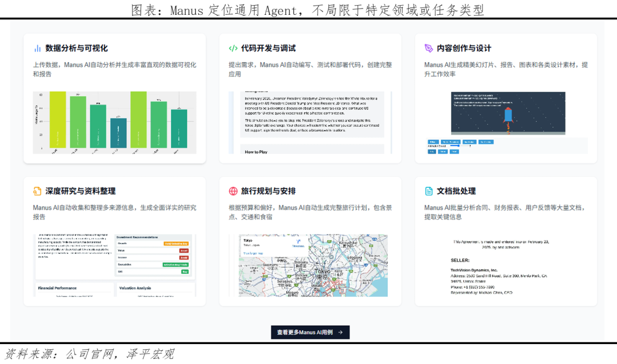
Task: Click the arrow icon in 查看更多 button
Action: point(340,332)
